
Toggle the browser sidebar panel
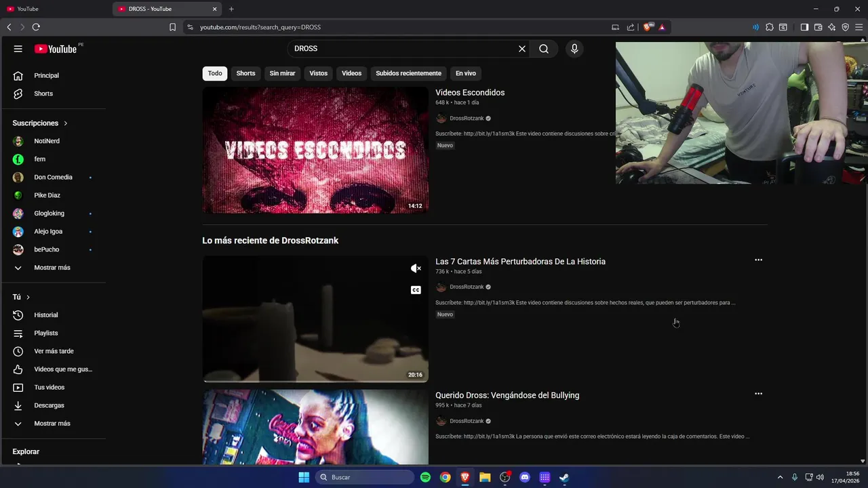[804, 27]
